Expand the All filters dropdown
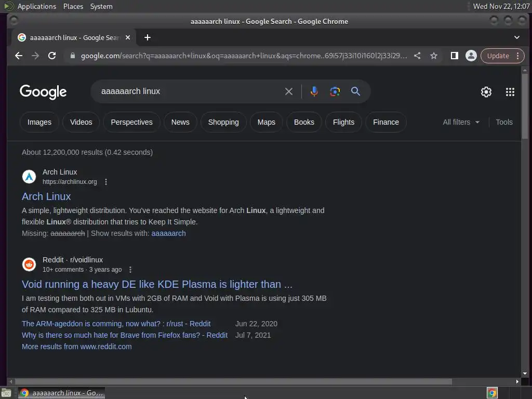 click(461, 122)
